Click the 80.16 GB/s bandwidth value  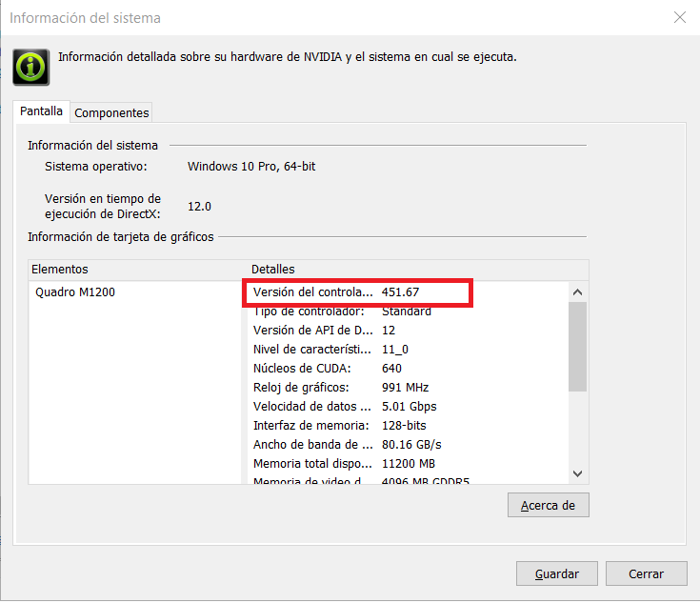click(x=411, y=445)
